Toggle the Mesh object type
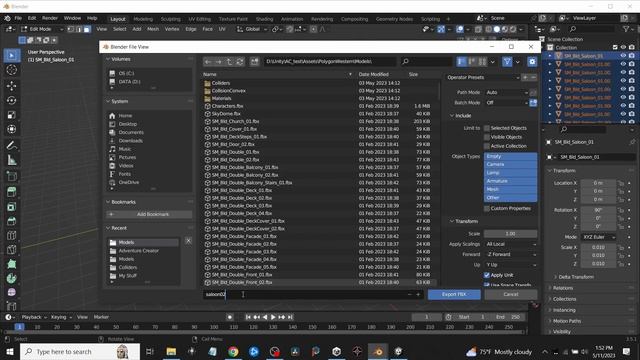This screenshot has height=360, width=640. click(510, 189)
